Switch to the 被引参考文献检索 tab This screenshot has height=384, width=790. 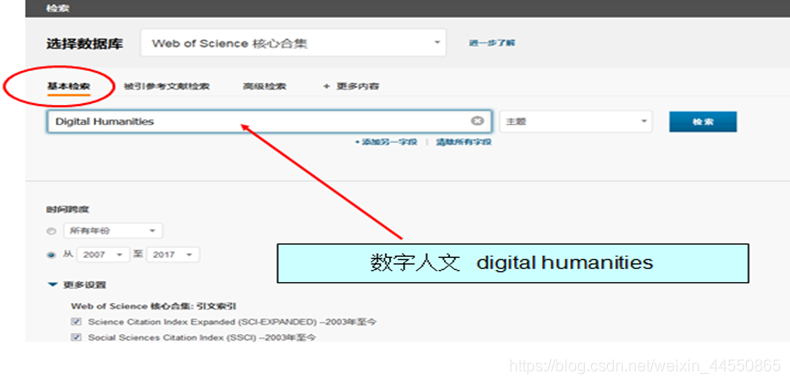coord(166,87)
